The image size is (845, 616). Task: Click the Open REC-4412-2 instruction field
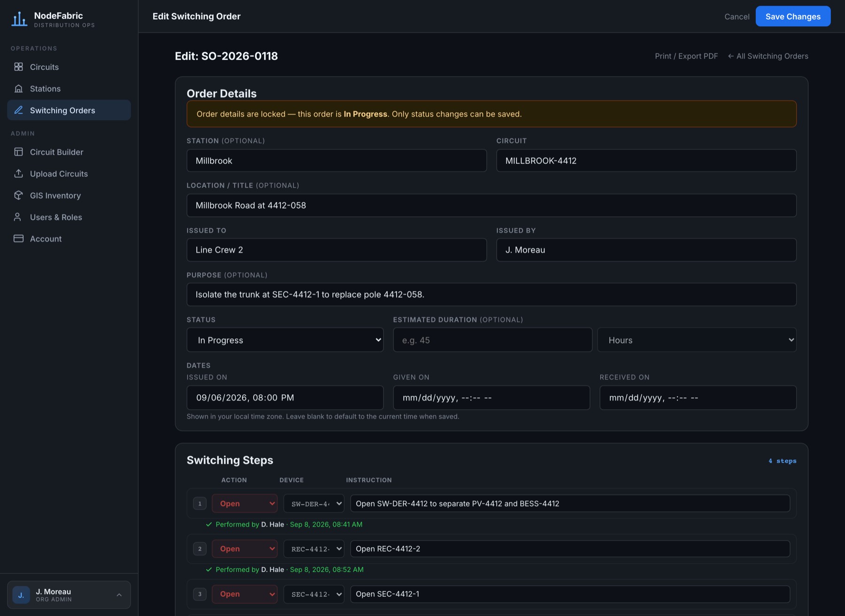[x=570, y=548]
